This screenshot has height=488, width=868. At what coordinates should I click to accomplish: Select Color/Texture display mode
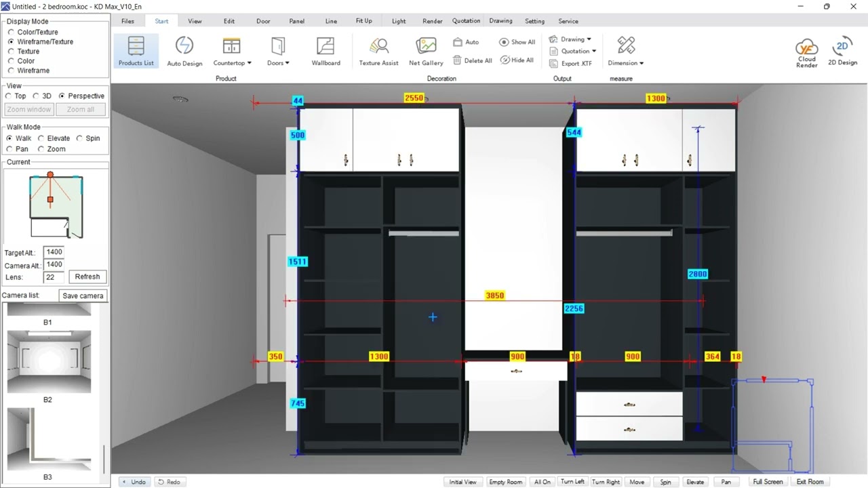coord(33,32)
